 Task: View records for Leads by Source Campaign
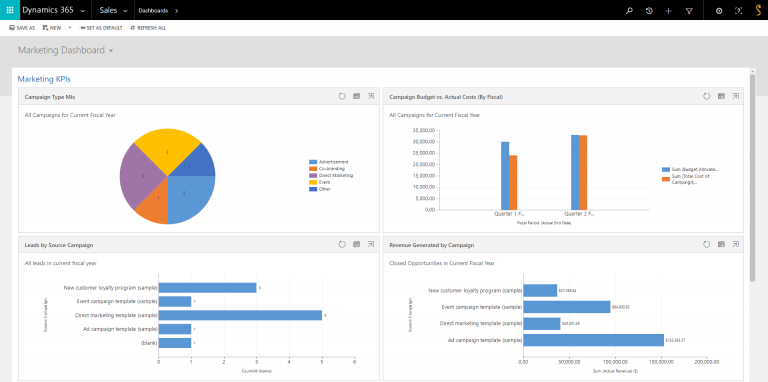pos(357,244)
